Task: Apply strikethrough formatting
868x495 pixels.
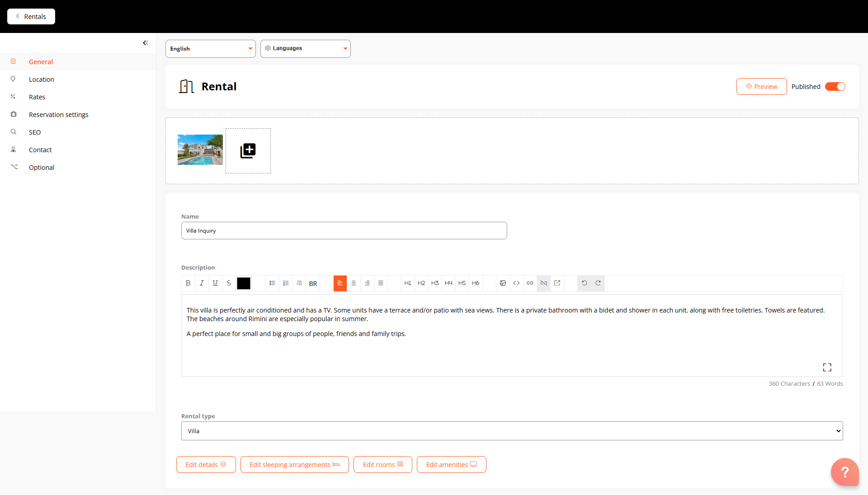Action: point(229,283)
